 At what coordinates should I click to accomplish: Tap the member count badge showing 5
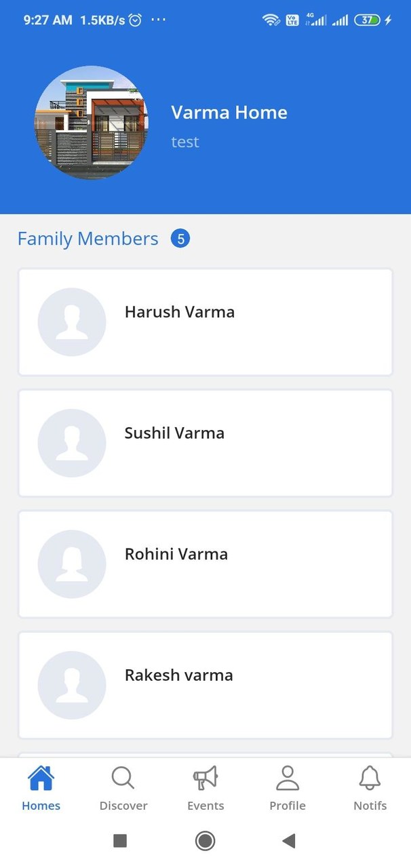180,239
